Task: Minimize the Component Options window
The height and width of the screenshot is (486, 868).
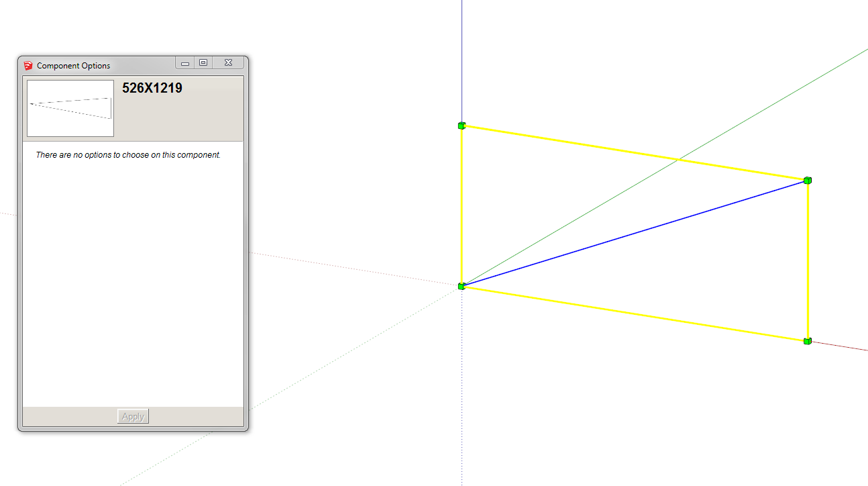Action: (x=185, y=63)
